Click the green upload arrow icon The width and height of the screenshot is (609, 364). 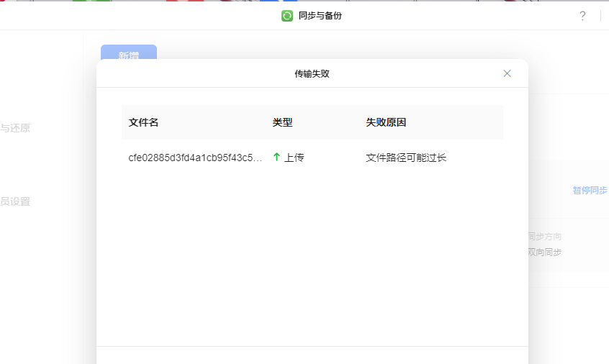click(276, 157)
